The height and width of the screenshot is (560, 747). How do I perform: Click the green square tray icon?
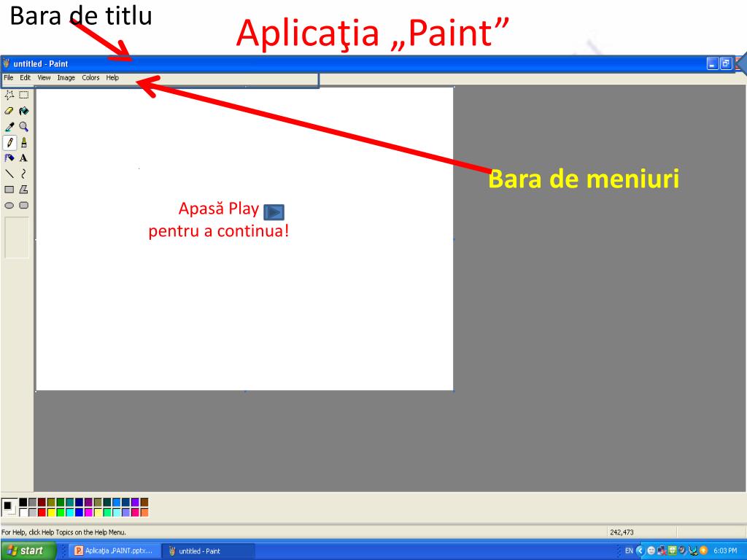click(672, 551)
